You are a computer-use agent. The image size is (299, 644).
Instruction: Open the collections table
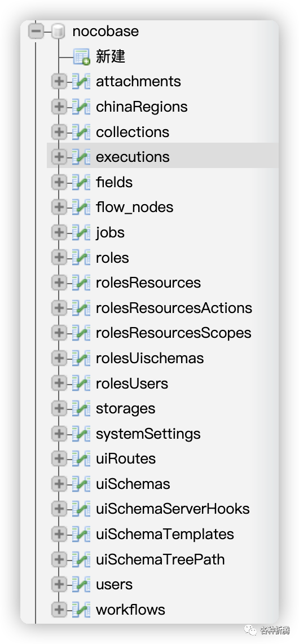click(x=132, y=133)
